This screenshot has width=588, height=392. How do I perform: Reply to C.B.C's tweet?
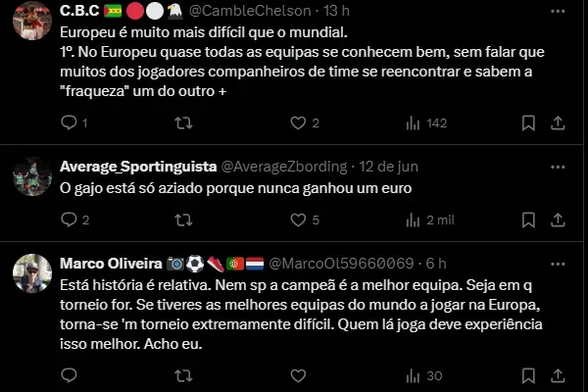69,123
